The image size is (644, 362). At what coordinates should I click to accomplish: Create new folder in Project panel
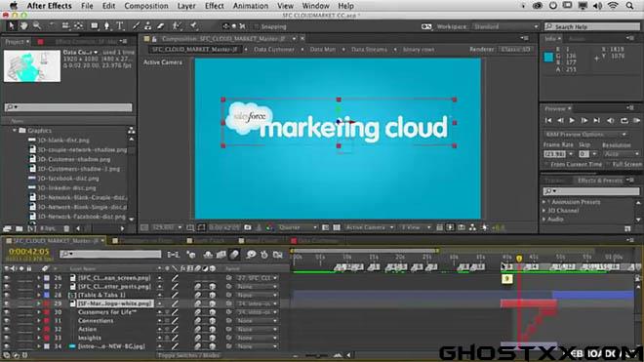pos(19,228)
